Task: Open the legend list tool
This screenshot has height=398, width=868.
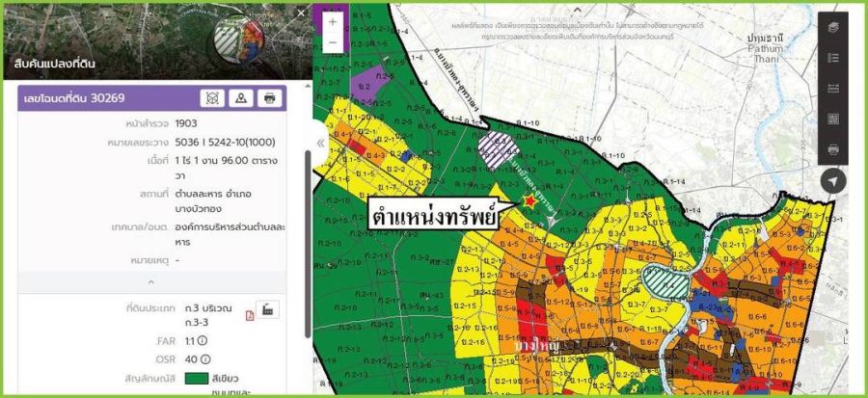Action: point(833,58)
